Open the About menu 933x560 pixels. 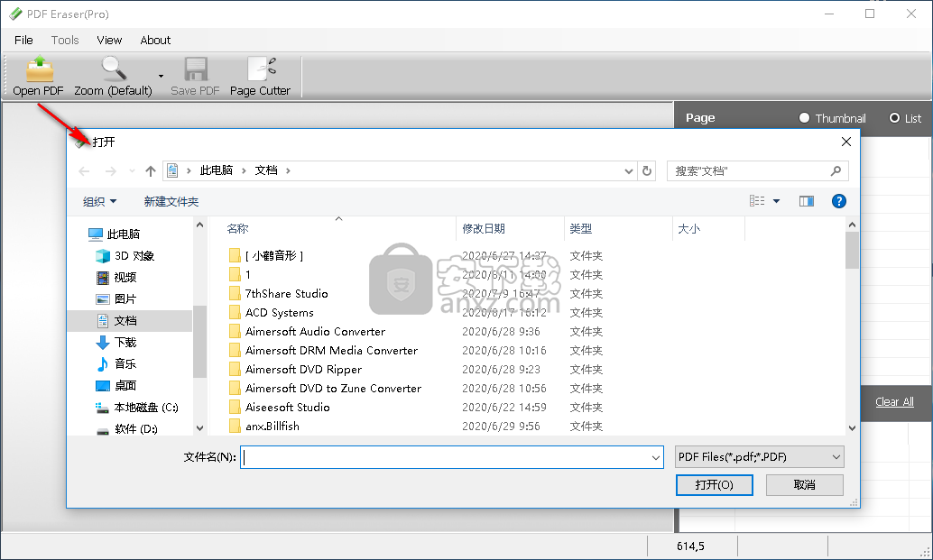click(155, 41)
